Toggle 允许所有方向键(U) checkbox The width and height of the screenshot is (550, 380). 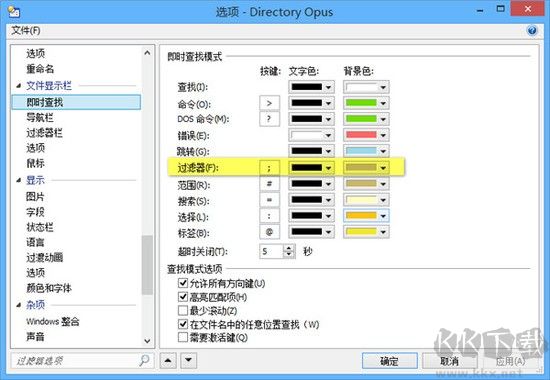click(183, 283)
